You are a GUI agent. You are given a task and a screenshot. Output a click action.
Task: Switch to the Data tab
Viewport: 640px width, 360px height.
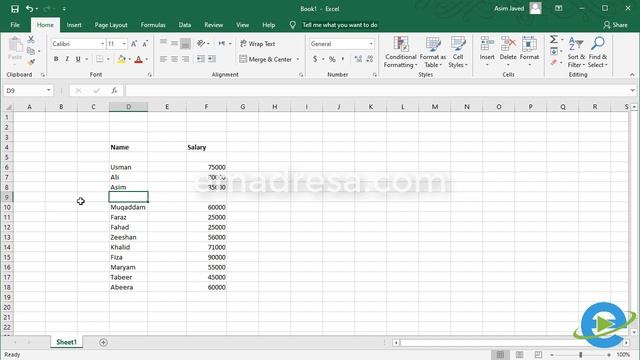coord(184,25)
